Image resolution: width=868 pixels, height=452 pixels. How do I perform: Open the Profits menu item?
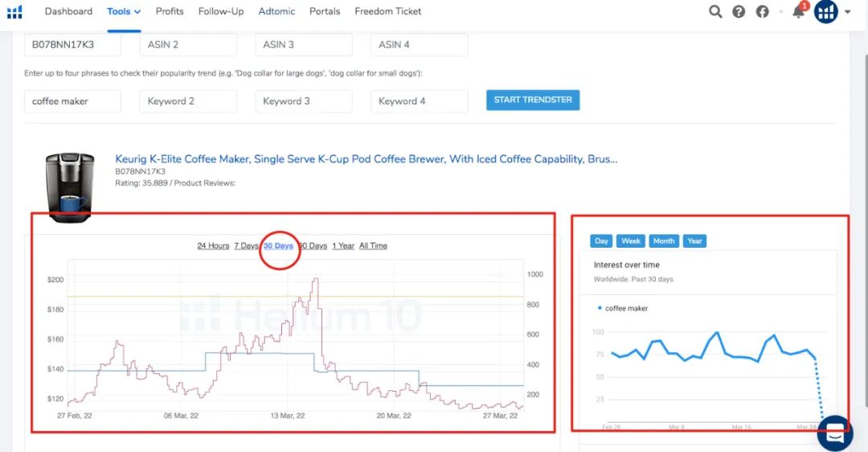point(170,11)
